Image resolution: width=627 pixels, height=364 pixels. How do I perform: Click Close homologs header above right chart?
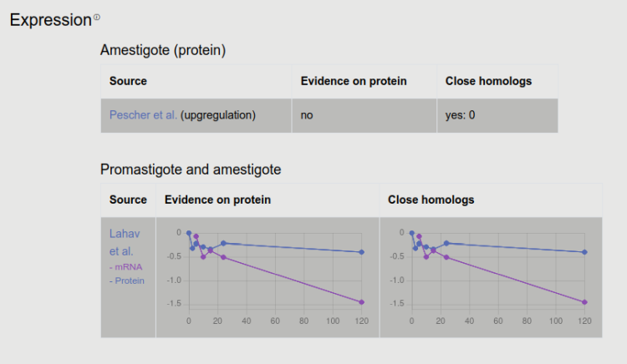[431, 200]
